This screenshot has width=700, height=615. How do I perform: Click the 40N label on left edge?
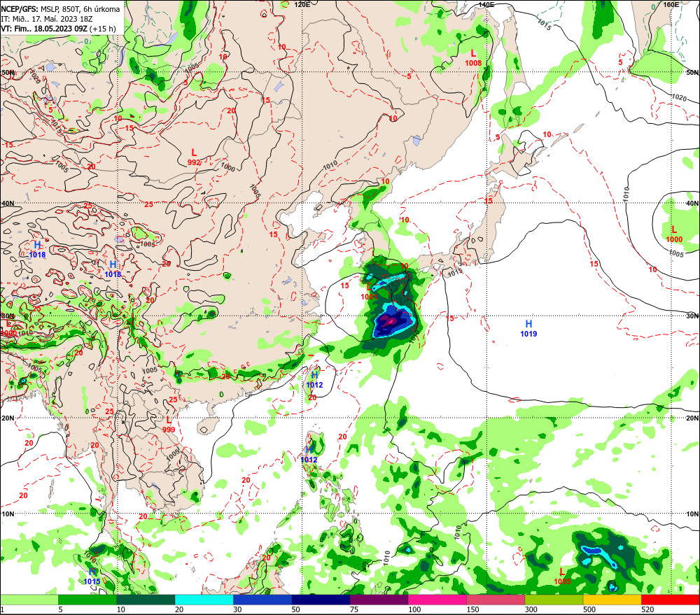coord(8,203)
